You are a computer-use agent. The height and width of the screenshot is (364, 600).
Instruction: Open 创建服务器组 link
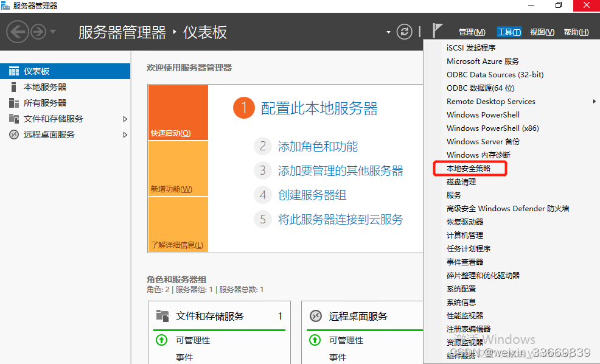pos(312,195)
